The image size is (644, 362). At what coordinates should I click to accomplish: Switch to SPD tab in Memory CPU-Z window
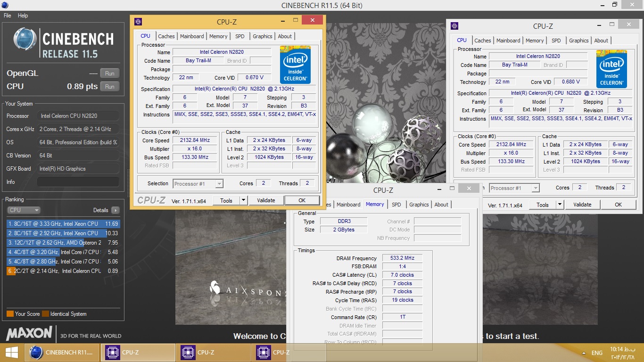tap(396, 205)
